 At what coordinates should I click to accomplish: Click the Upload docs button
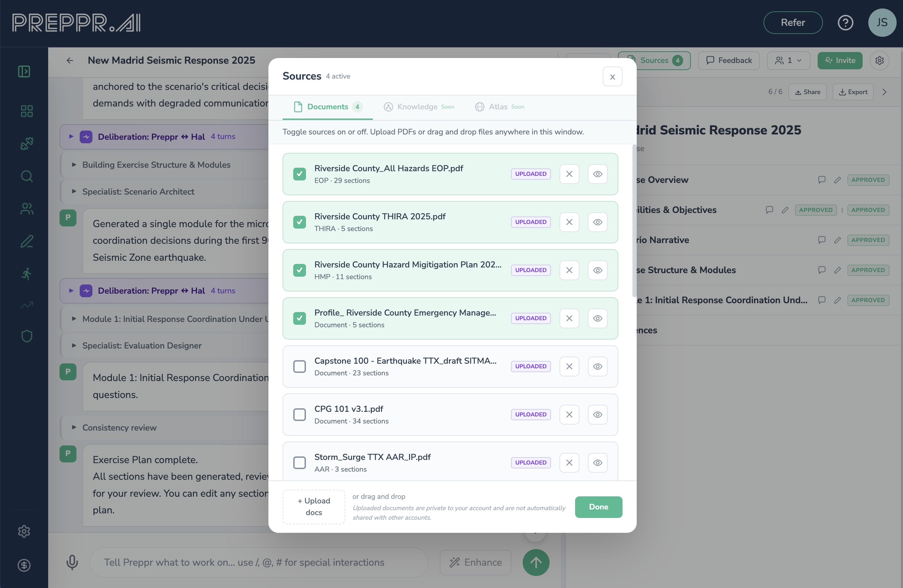[x=313, y=507]
